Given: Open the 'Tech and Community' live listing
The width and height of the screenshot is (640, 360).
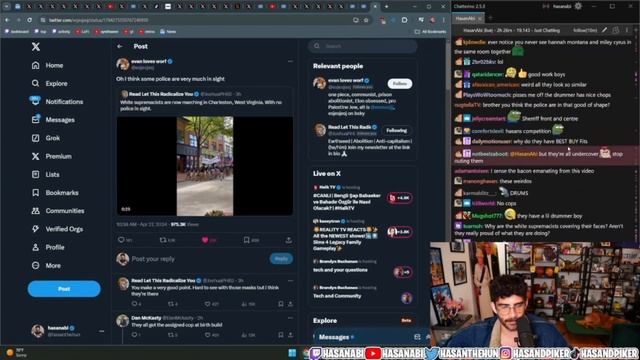Looking at the screenshot, I should click(x=362, y=294).
